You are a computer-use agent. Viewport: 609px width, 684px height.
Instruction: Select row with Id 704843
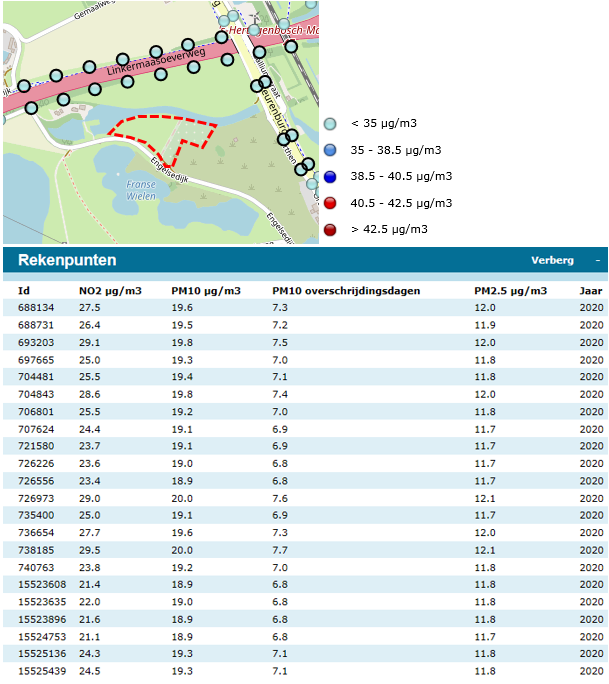(x=305, y=394)
